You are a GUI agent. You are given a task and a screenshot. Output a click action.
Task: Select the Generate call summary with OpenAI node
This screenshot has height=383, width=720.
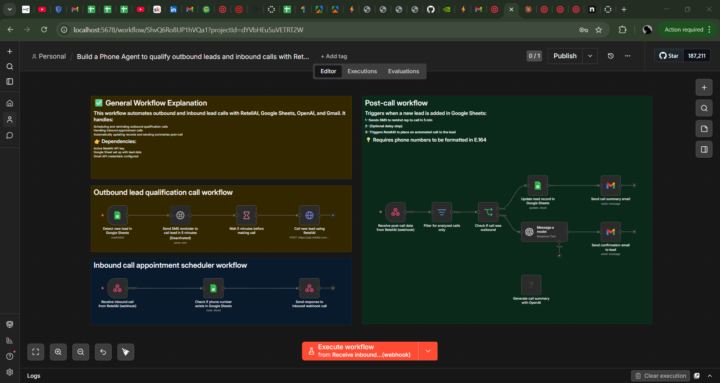pyautogui.click(x=531, y=285)
